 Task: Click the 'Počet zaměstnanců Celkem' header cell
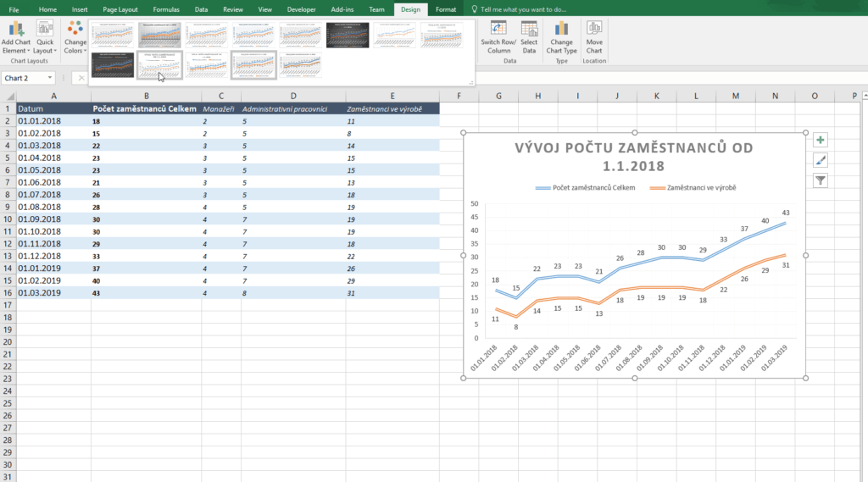point(146,108)
